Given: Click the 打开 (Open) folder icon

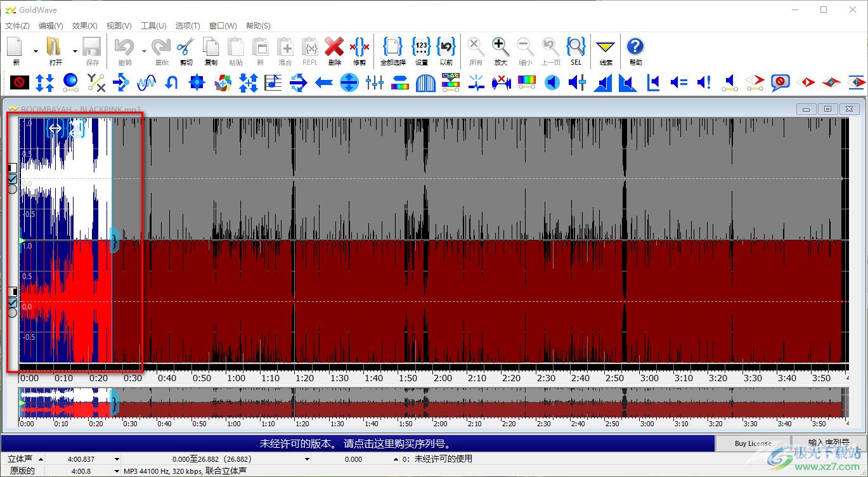Looking at the screenshot, I should [55, 51].
